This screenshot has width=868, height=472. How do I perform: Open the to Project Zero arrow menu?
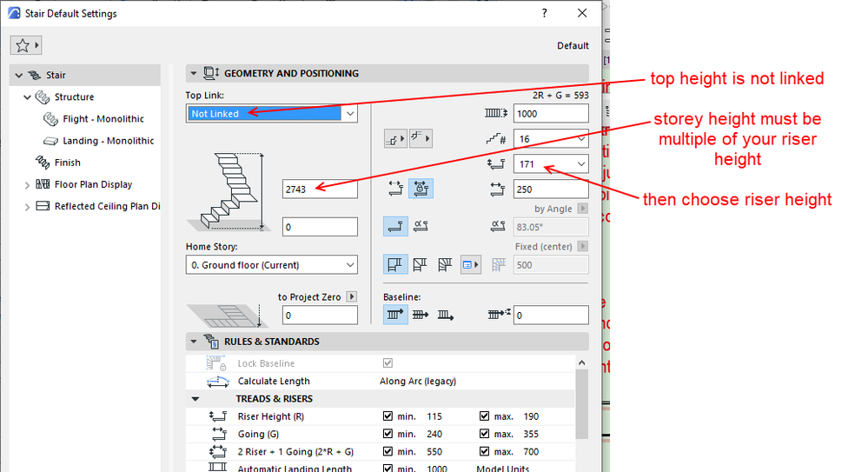(352, 297)
